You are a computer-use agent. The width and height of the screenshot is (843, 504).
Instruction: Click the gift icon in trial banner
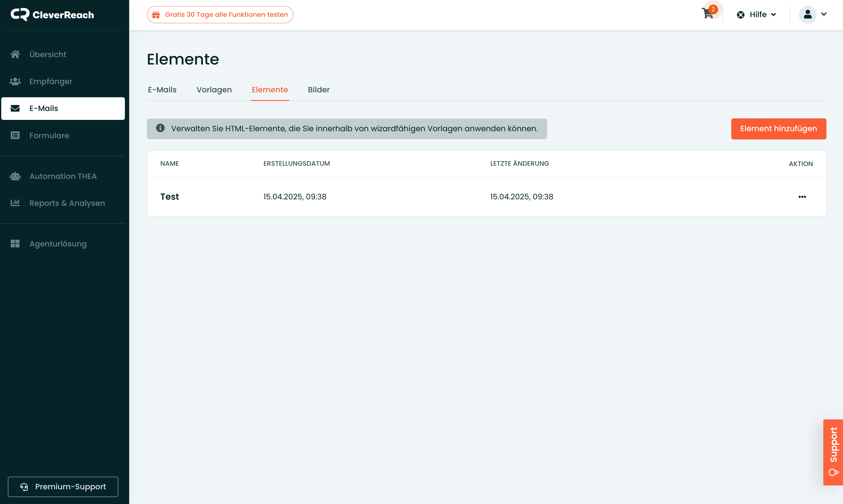coord(156,15)
